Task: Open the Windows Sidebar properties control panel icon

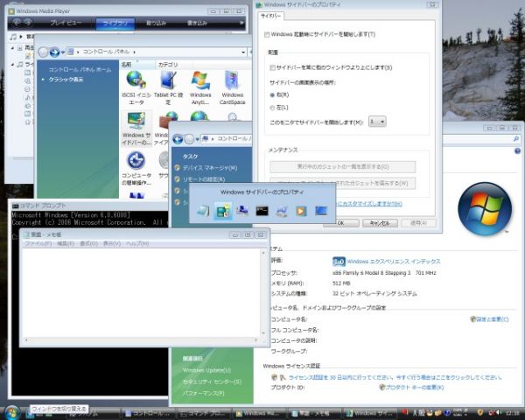Action: pyautogui.click(x=136, y=125)
